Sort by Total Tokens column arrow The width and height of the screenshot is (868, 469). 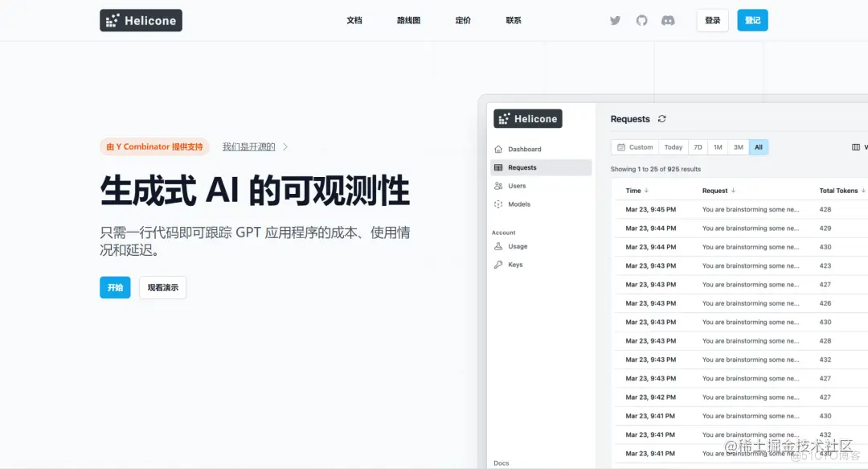point(863,190)
